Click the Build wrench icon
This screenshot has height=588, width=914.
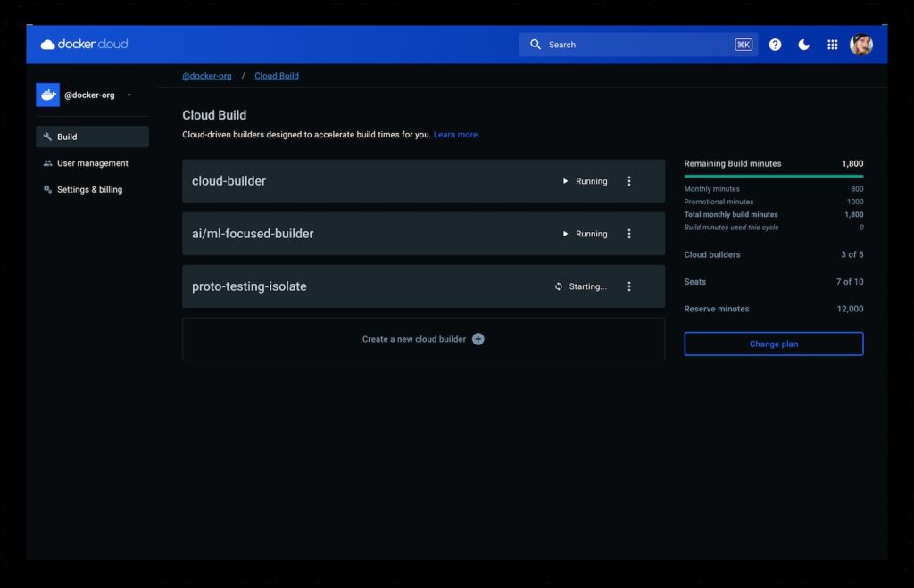coord(48,137)
